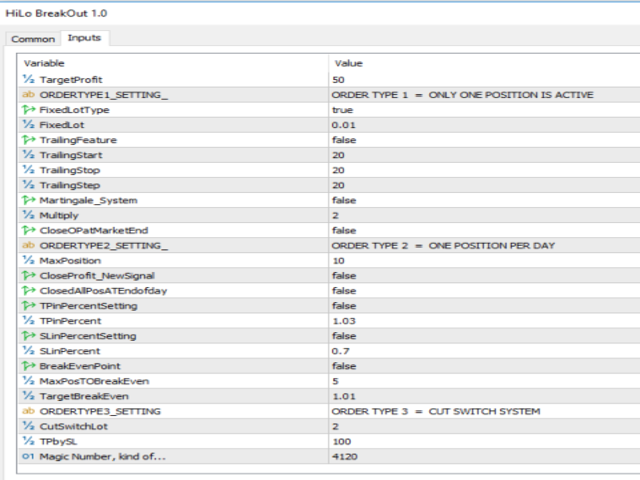Switch to the Common tab

[x=33, y=39]
